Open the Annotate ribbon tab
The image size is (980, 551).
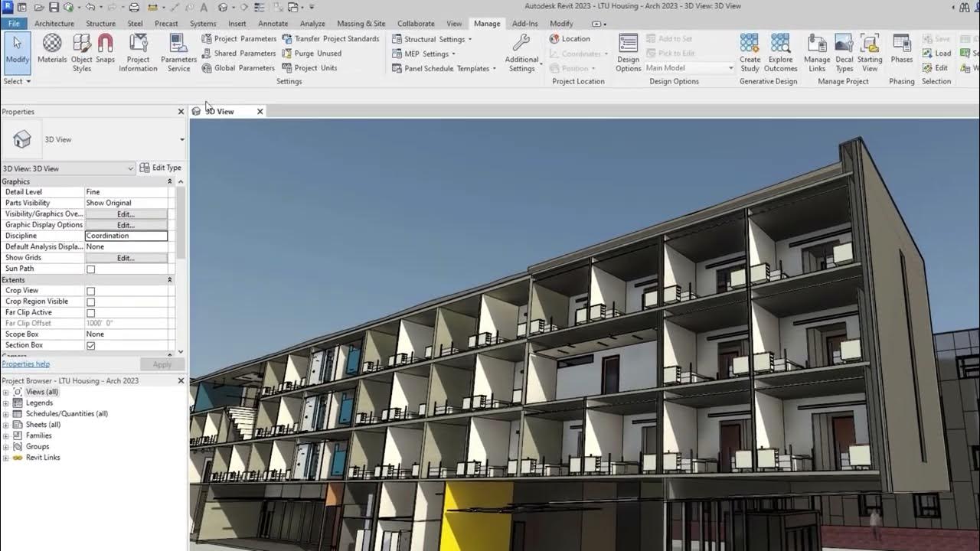tap(273, 24)
